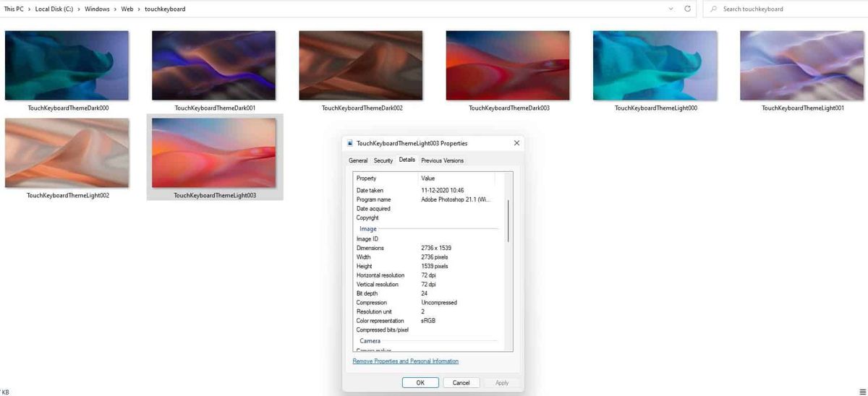Select TouchKeyboardThemeDark003 thumbnail
The image size is (868, 396).
click(508, 65)
